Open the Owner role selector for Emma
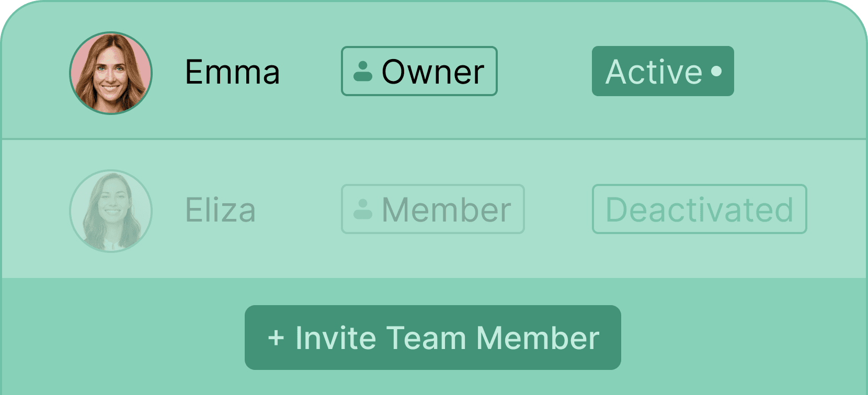Image resolution: width=868 pixels, height=395 pixels. click(418, 71)
